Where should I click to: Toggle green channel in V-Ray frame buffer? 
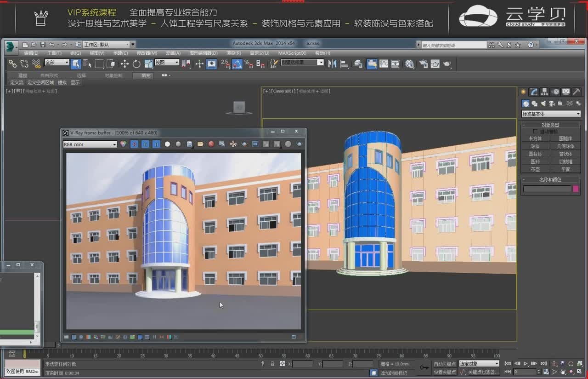[145, 144]
